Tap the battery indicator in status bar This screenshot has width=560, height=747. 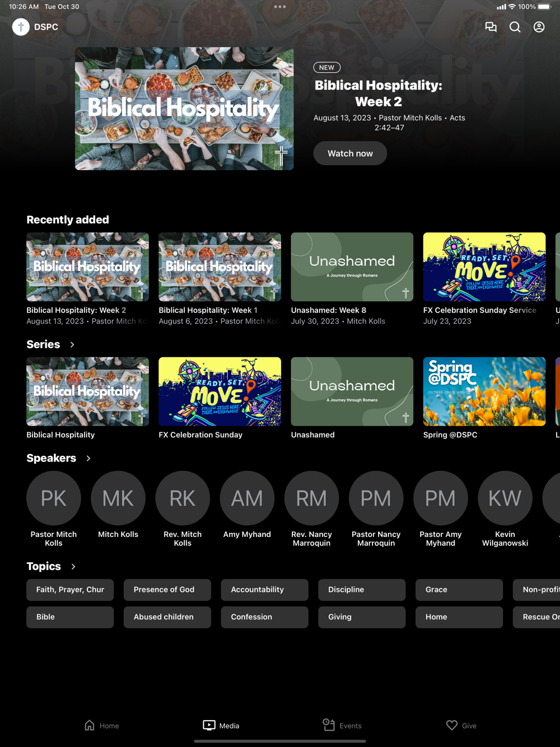545,7
